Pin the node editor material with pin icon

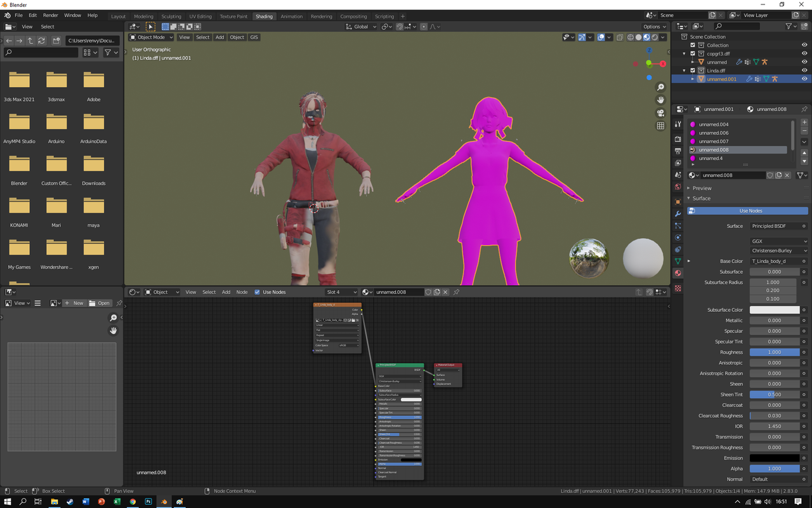click(x=456, y=292)
